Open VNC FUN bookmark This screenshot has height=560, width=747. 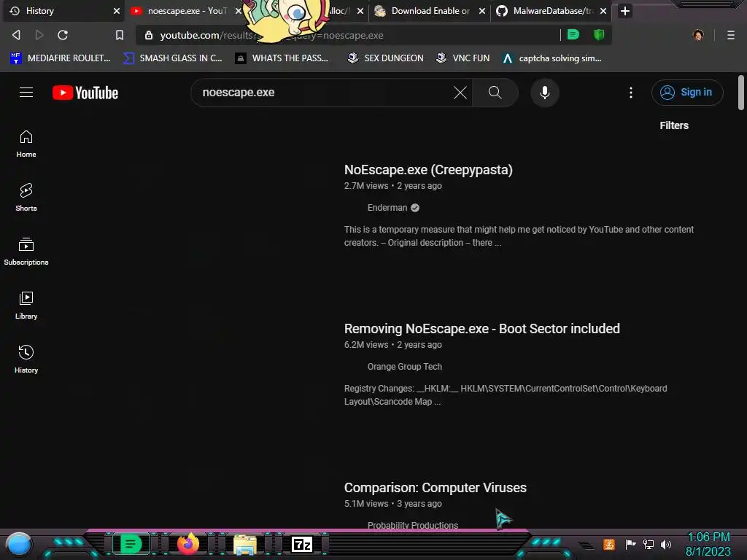pyautogui.click(x=463, y=58)
